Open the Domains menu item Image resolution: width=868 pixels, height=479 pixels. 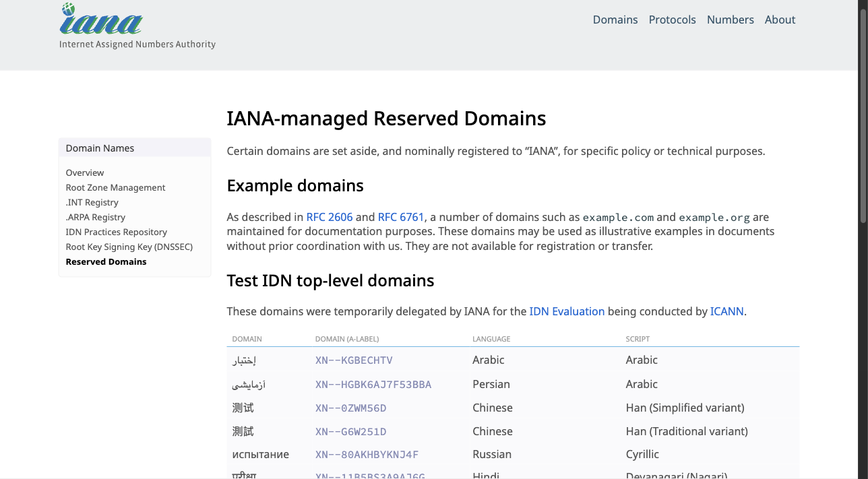[x=615, y=20]
